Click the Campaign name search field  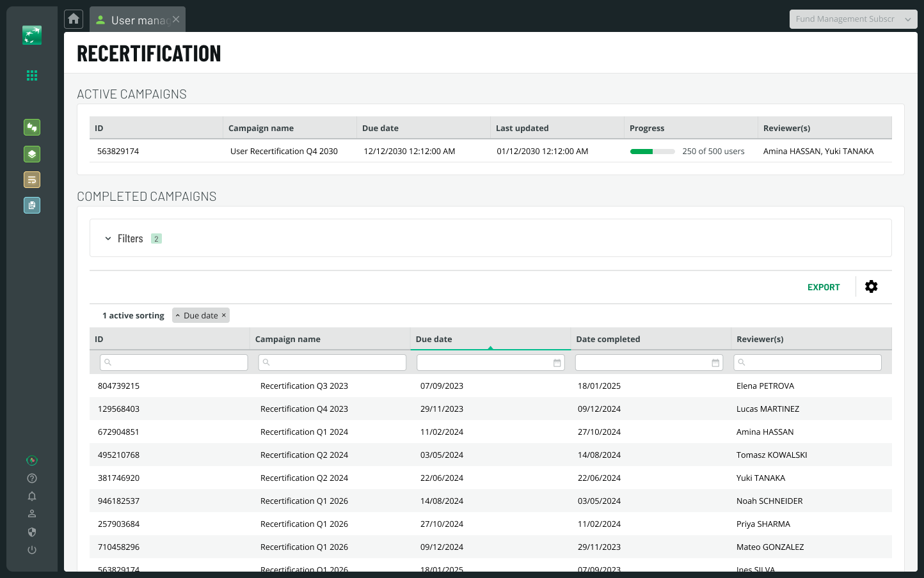click(333, 363)
